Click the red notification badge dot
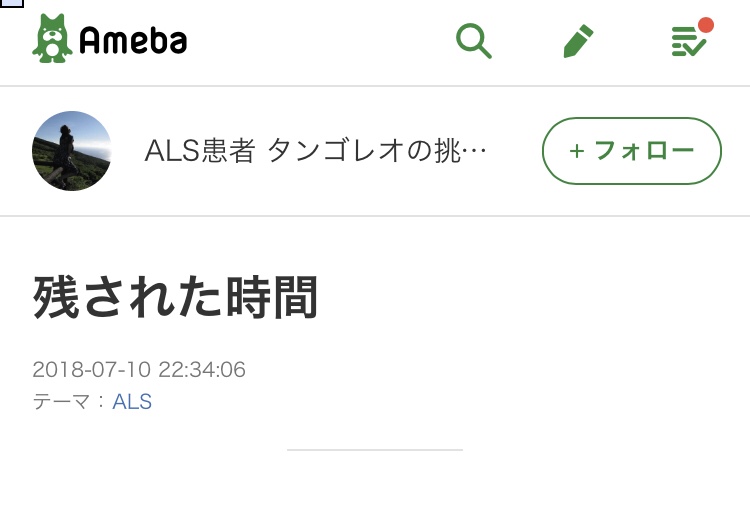 click(x=705, y=24)
